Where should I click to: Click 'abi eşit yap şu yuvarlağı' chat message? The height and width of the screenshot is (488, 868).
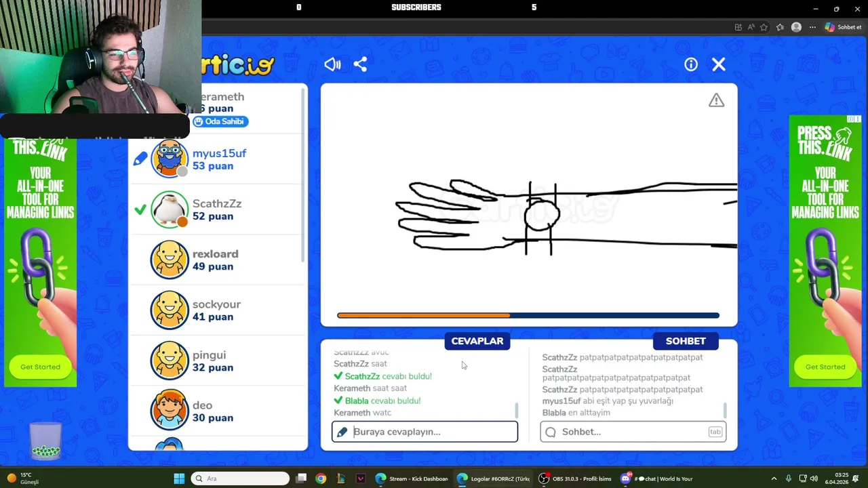coord(608,401)
